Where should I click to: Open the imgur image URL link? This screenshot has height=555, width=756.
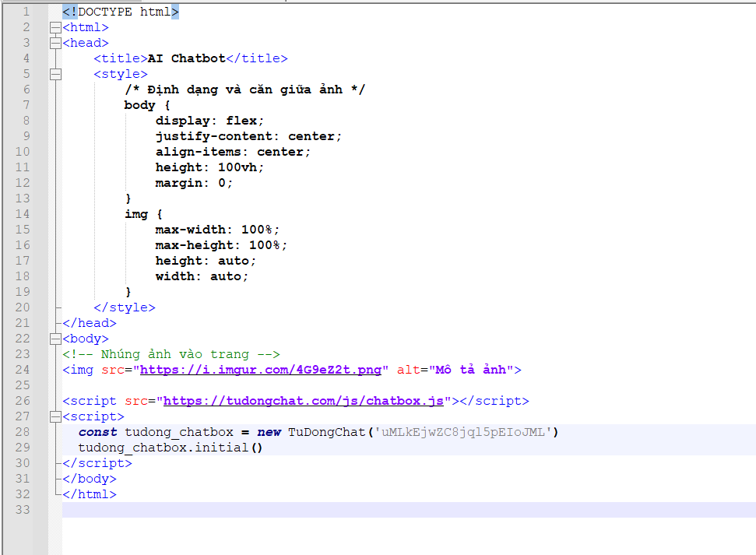pos(260,370)
